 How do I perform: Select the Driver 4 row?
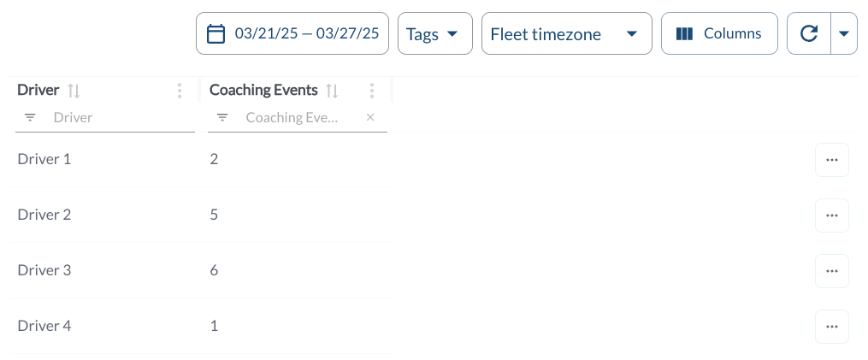coord(44,326)
